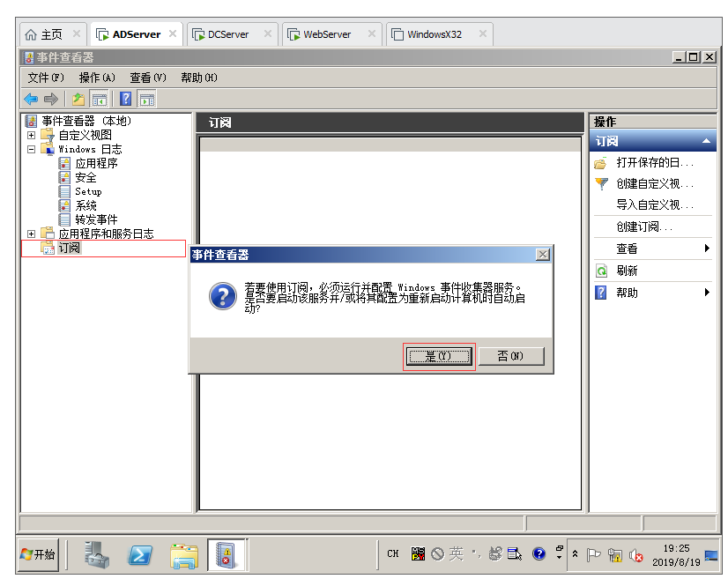The height and width of the screenshot is (579, 728).
Task: Click 创建订阅 in the actions pane
Action: coord(644,226)
